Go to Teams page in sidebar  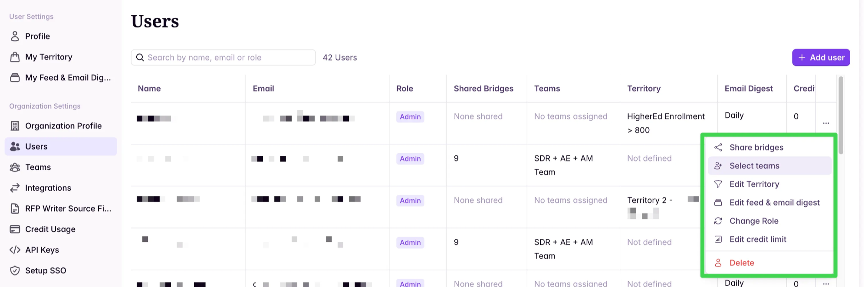tap(61, 167)
